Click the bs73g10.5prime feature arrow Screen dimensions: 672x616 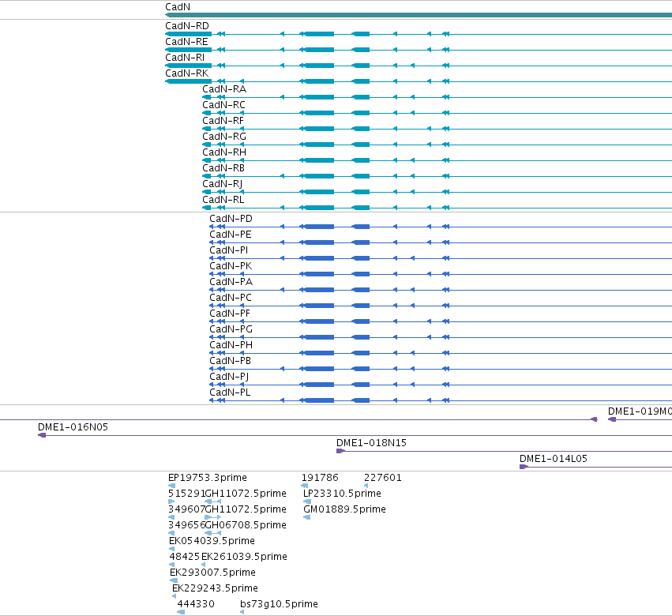[242, 612]
